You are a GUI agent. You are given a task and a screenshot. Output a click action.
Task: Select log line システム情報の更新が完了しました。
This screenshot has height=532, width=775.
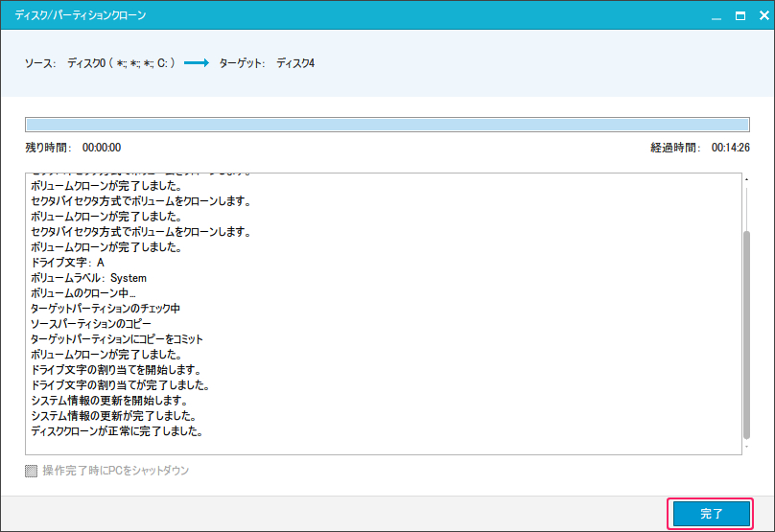[114, 416]
